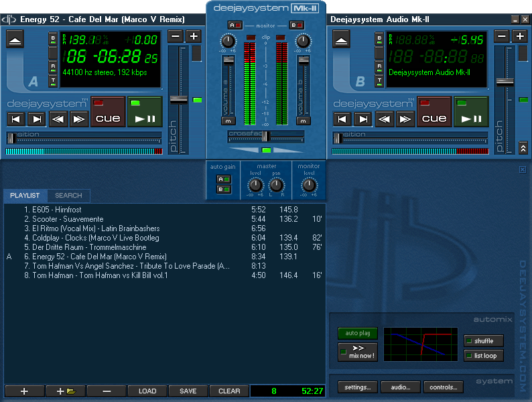532x402 pixels.
Task: Open audio... configuration
Action: coord(401,387)
